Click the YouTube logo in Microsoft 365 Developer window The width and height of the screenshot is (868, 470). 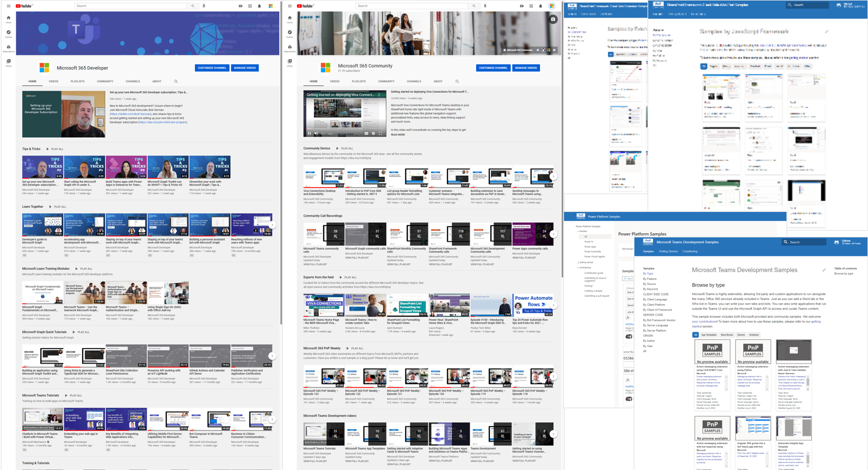pos(24,6)
